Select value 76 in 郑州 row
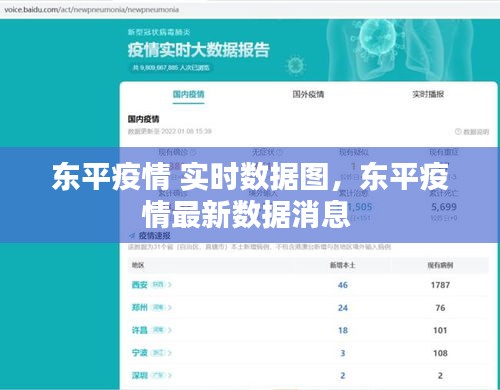500x390 pixels. pyautogui.click(x=440, y=308)
